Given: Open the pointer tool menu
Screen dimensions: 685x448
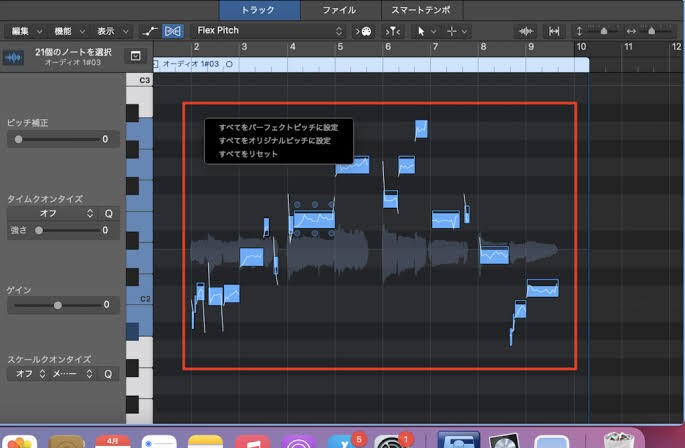Looking at the screenshot, I should [425, 31].
